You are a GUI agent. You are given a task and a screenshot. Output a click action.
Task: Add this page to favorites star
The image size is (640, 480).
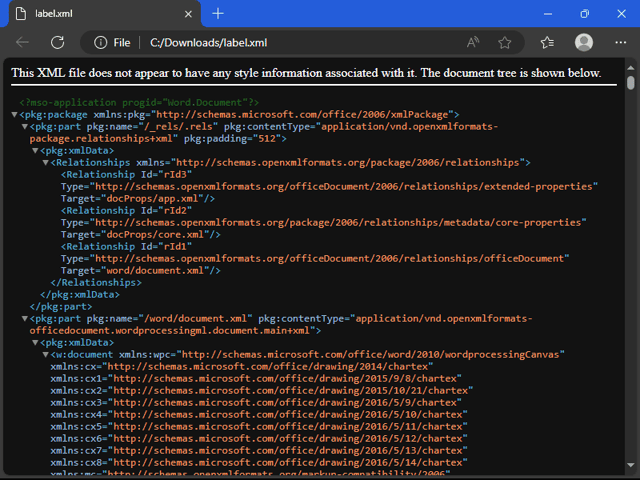pyautogui.click(x=504, y=42)
